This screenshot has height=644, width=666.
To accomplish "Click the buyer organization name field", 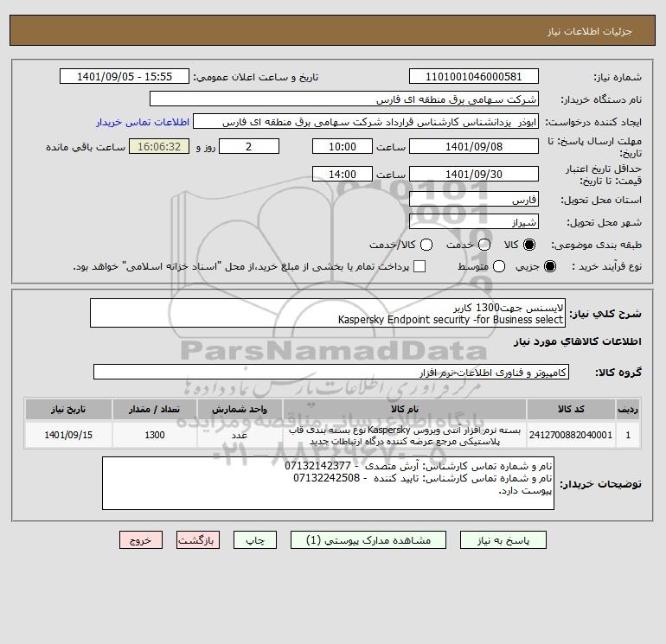I will (344, 99).
